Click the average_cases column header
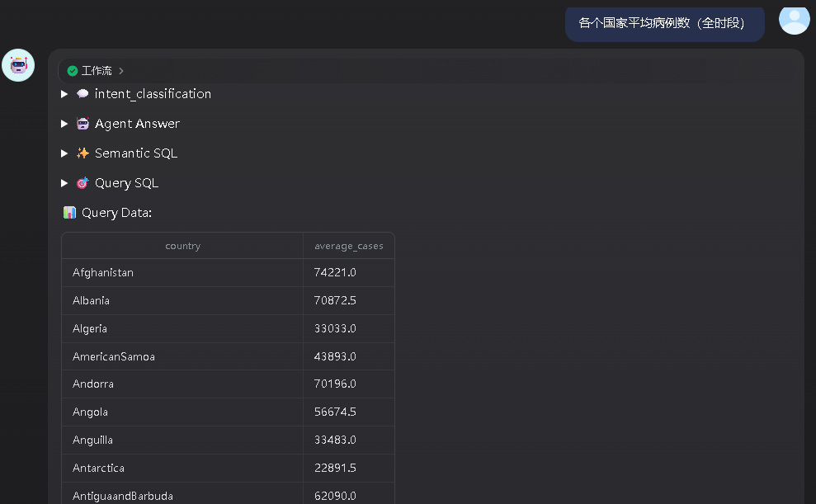 pos(349,246)
